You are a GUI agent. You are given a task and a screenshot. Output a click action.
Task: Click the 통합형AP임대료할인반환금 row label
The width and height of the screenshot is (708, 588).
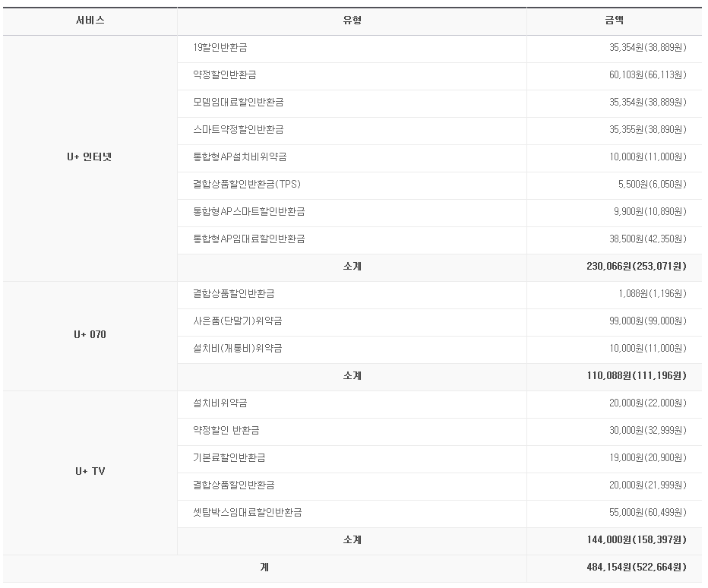click(x=249, y=239)
